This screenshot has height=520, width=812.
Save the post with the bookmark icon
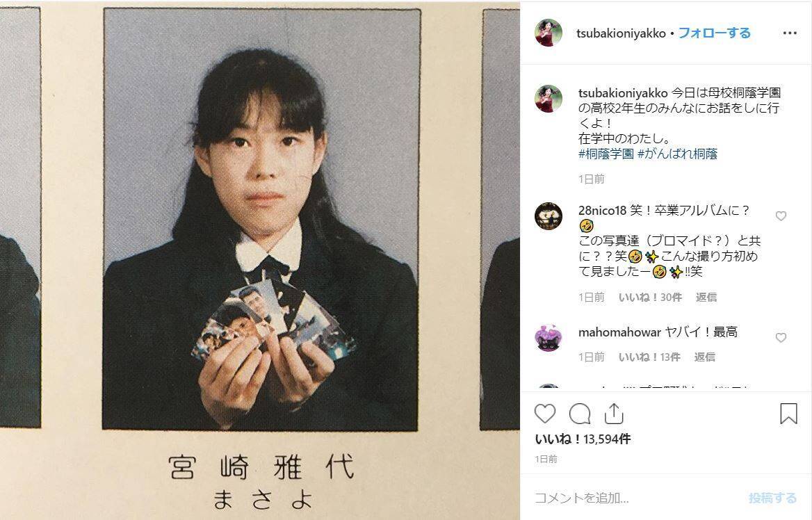pyautogui.click(x=788, y=414)
